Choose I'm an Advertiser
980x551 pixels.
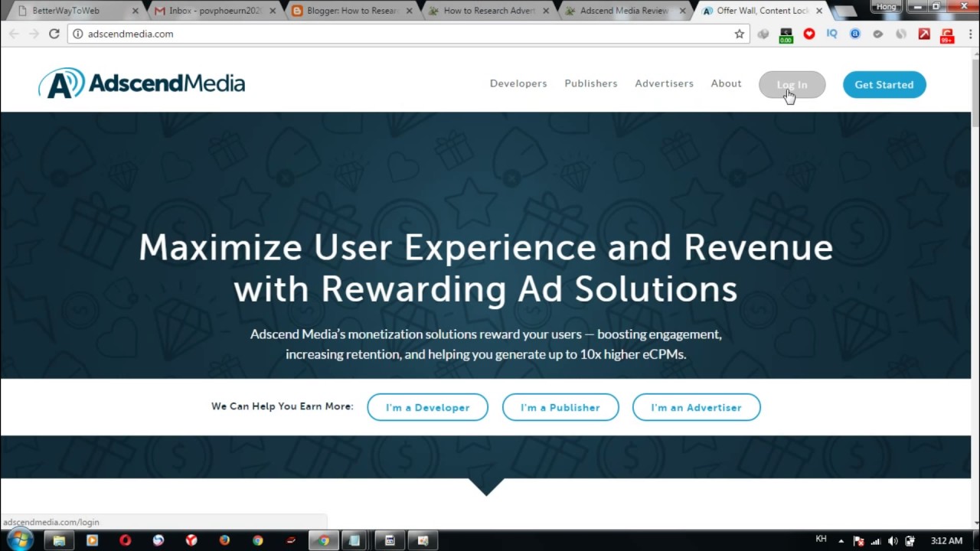696,407
